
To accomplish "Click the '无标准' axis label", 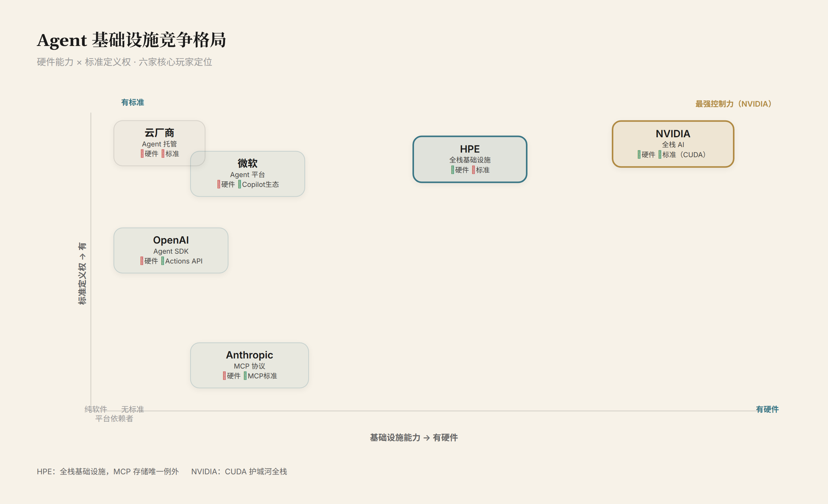I will point(133,409).
